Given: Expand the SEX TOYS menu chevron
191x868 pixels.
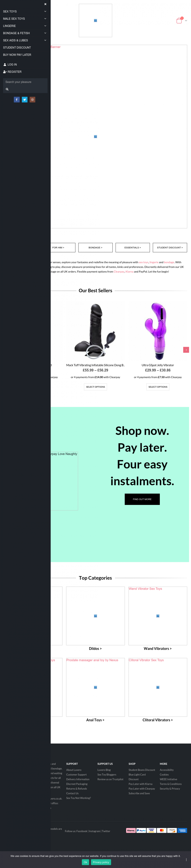Looking at the screenshot, I should click(45, 11).
